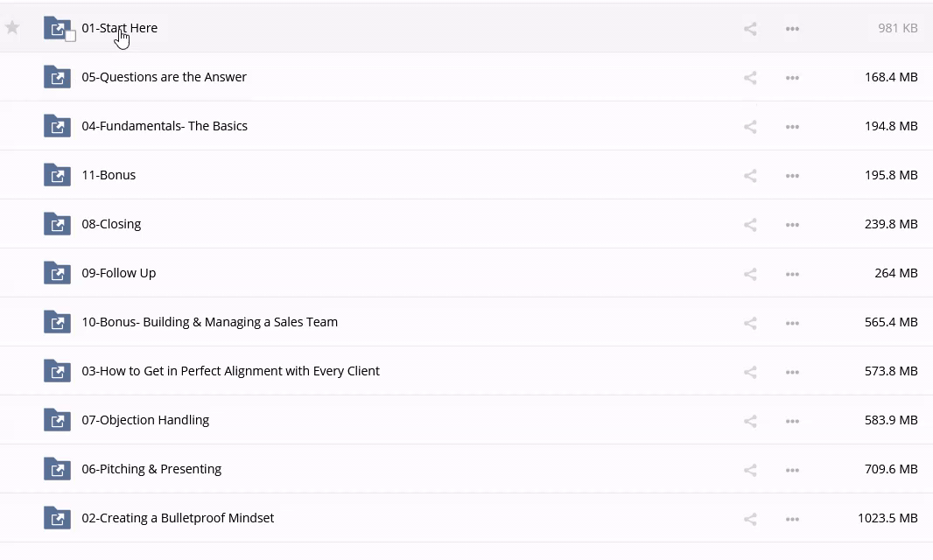The width and height of the screenshot is (933, 560).
Task: Share the 10-Bonus Building & Managing folder
Action: click(750, 323)
